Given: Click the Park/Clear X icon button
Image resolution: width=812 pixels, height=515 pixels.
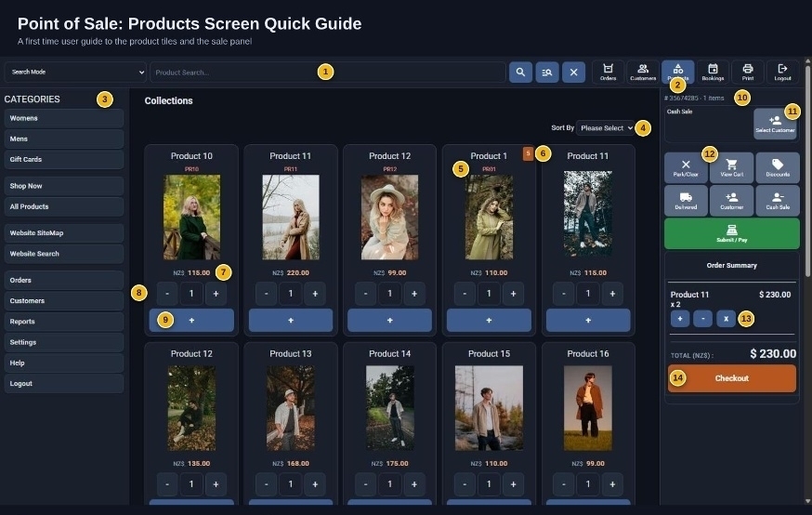Looking at the screenshot, I should (686, 168).
